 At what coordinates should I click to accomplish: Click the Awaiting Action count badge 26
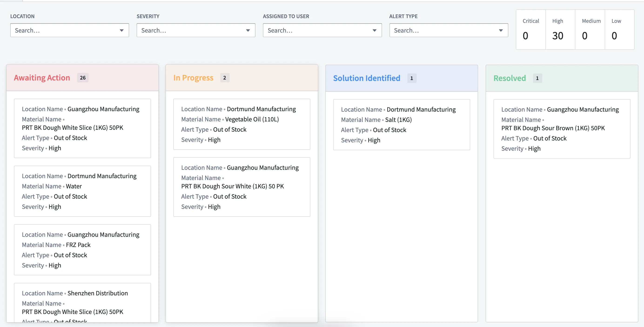point(83,78)
